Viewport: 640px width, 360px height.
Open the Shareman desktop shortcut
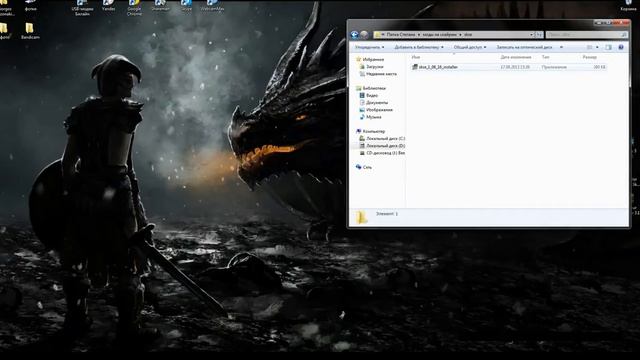[x=160, y=6]
